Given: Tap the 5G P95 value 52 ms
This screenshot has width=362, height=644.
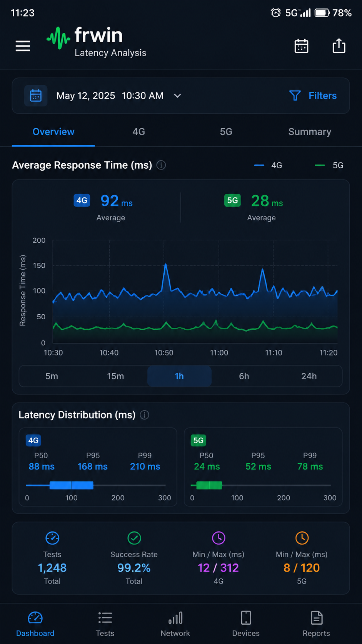Looking at the screenshot, I should point(259,466).
